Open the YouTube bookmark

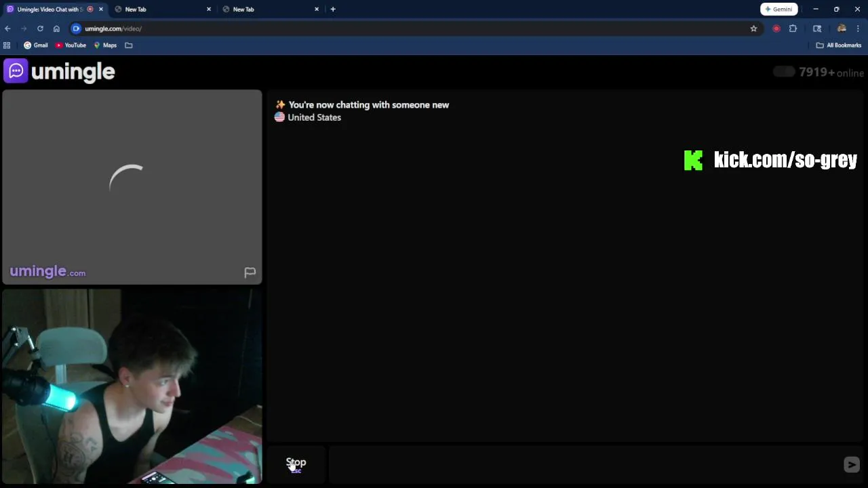click(x=71, y=45)
